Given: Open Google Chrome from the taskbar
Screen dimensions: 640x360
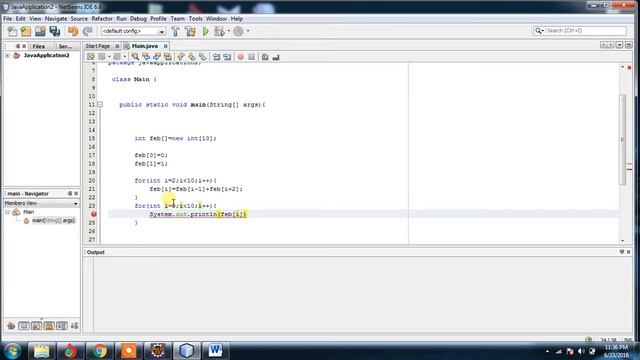Looking at the screenshot, I should tap(99, 351).
